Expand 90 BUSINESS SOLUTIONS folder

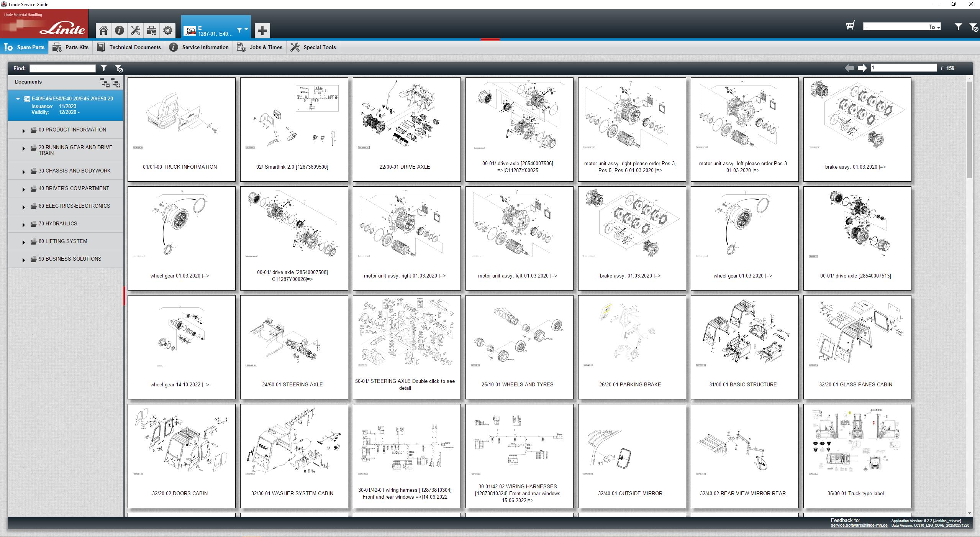23,260
